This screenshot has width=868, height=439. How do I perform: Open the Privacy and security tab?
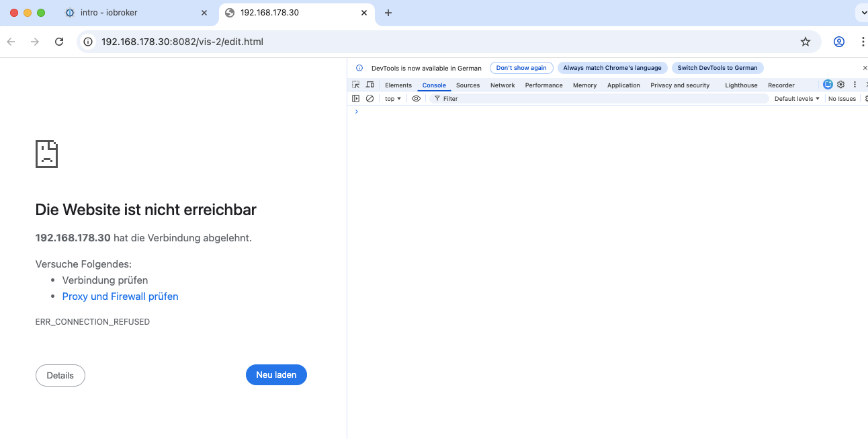click(x=680, y=85)
